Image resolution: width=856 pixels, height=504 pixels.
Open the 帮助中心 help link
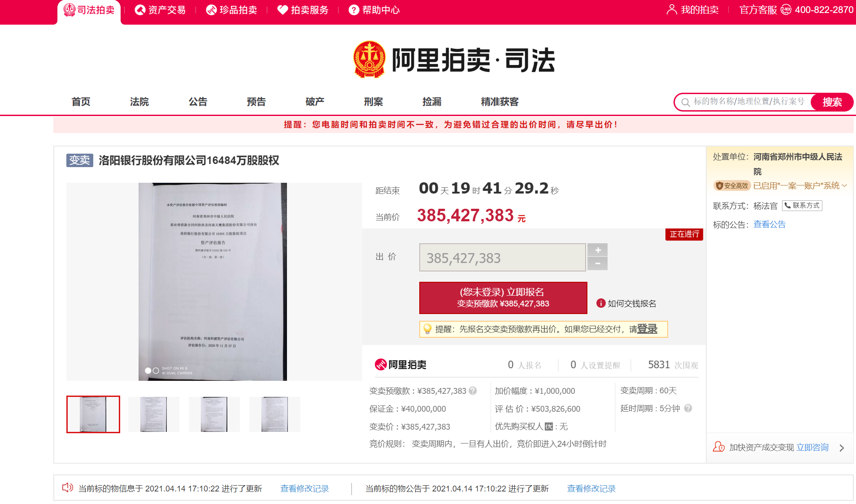click(x=374, y=10)
